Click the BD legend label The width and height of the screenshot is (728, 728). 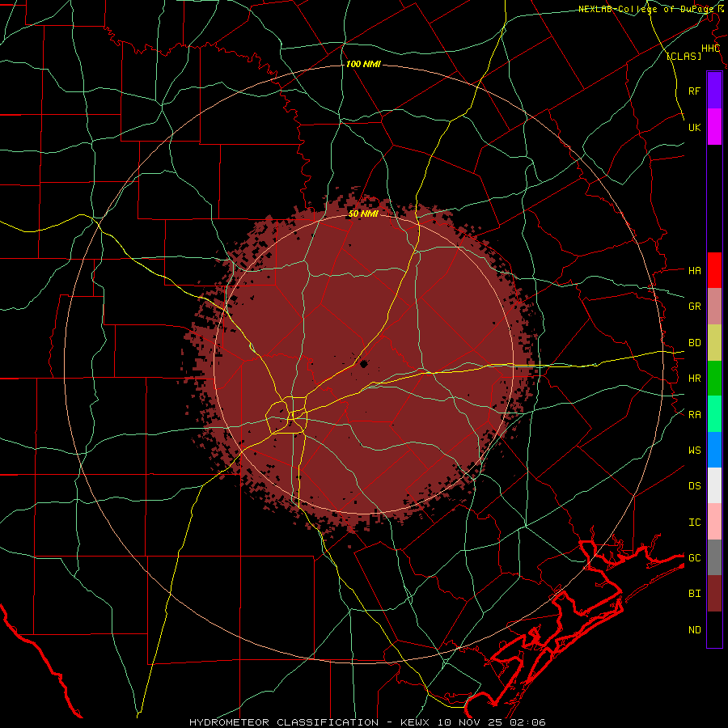(x=694, y=343)
